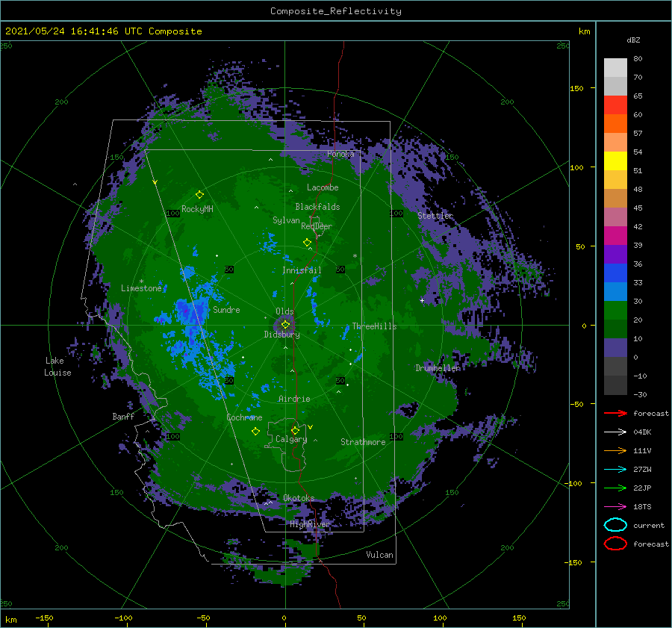Click the Lake Louise label

click(x=57, y=367)
